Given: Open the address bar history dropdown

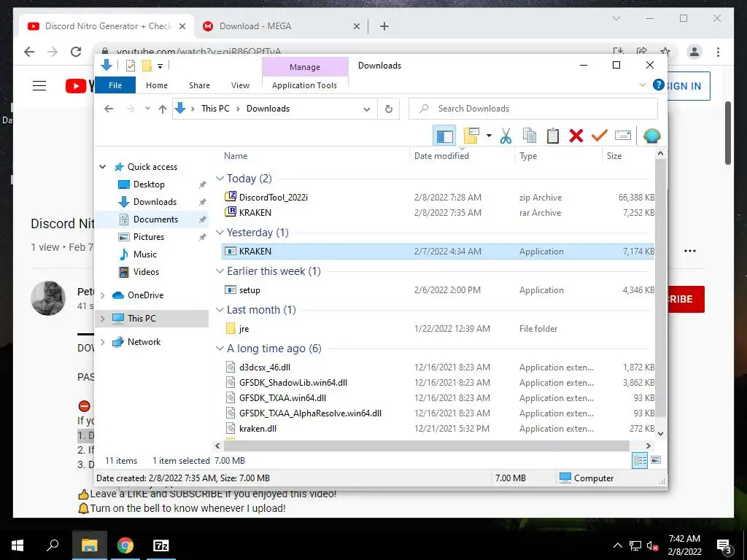Looking at the screenshot, I should [x=367, y=109].
